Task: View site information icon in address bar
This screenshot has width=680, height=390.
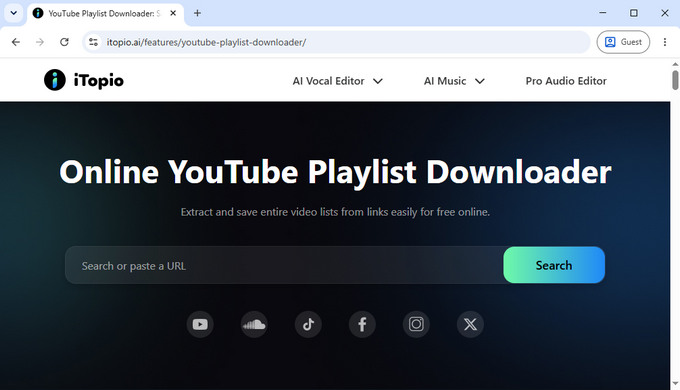Action: point(93,42)
